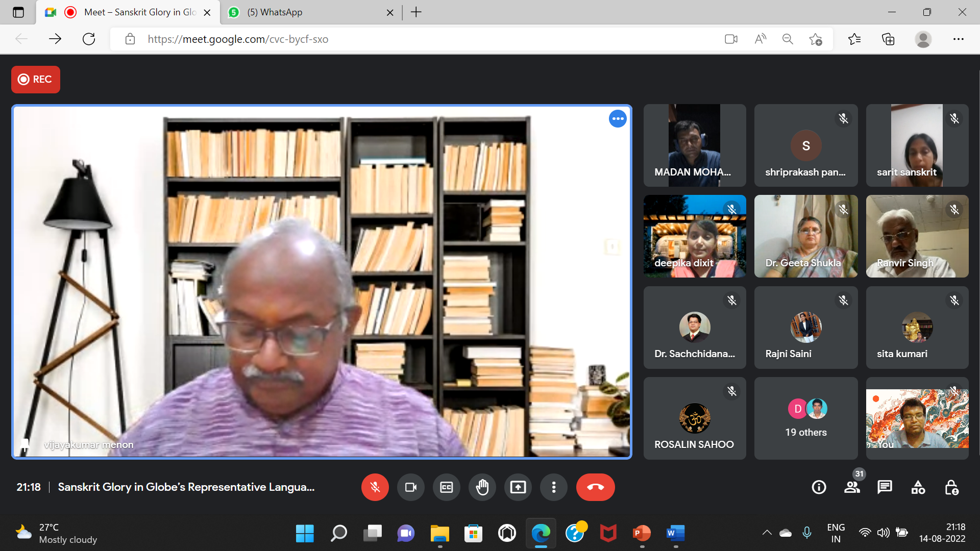Open the in-call chat panel
The image size is (980, 551).
(x=885, y=487)
